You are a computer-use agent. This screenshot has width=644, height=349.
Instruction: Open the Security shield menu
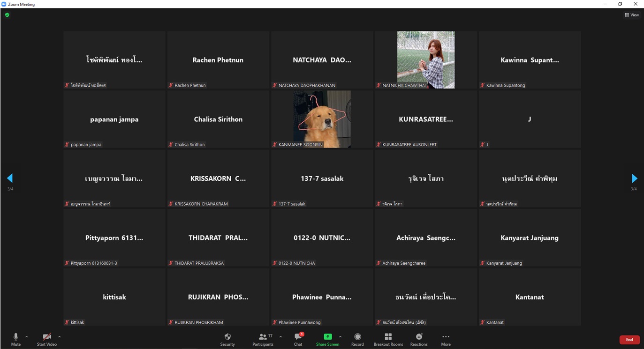coord(227,339)
